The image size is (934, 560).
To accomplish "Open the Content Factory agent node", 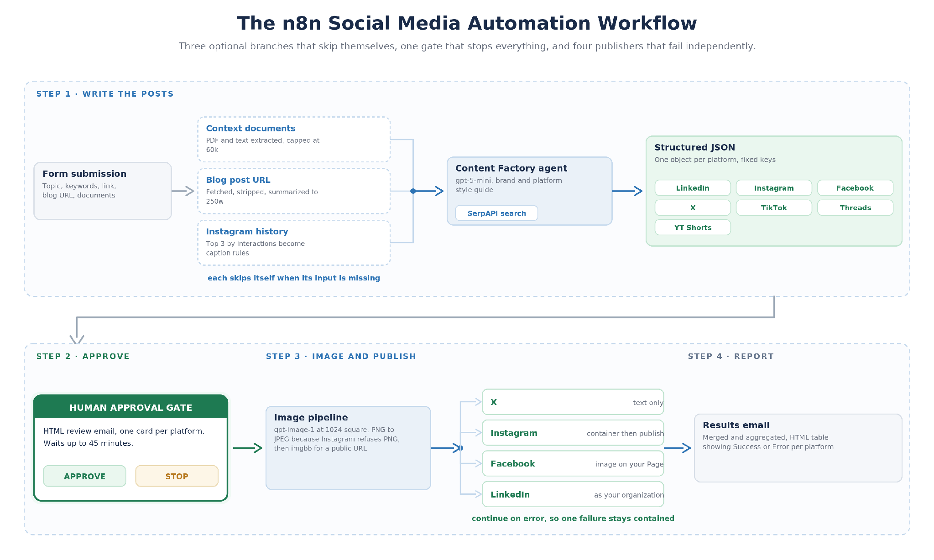I will pos(529,191).
